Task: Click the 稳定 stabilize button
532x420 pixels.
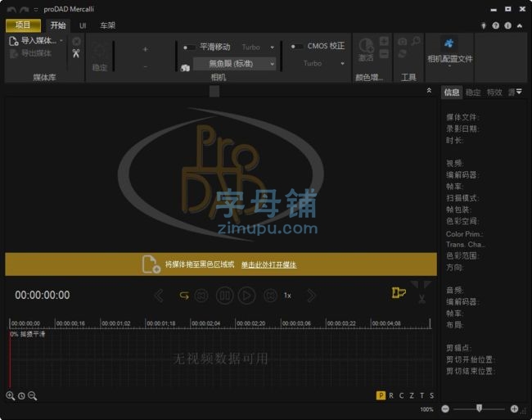Action: pyautogui.click(x=99, y=57)
